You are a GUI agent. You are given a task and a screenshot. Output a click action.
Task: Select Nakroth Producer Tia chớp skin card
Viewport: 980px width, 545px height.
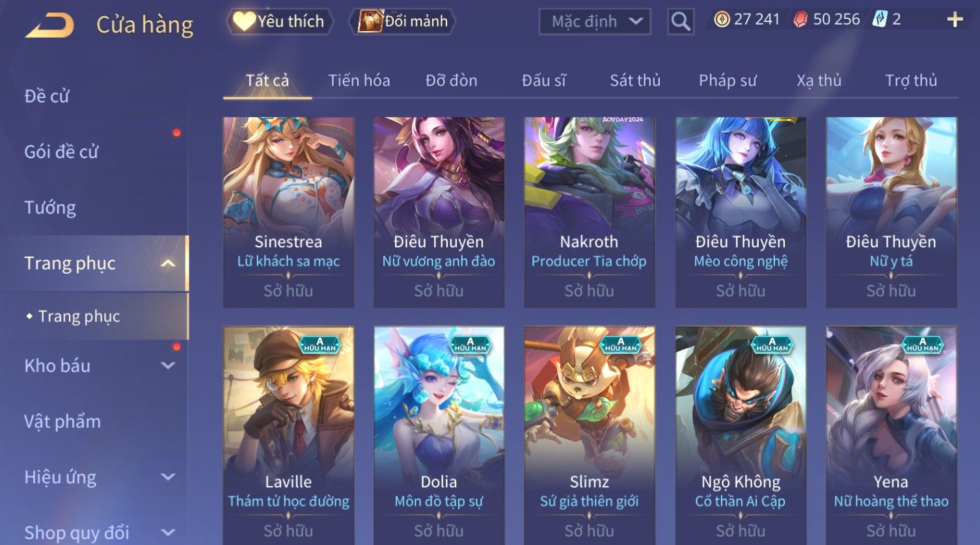pos(590,212)
